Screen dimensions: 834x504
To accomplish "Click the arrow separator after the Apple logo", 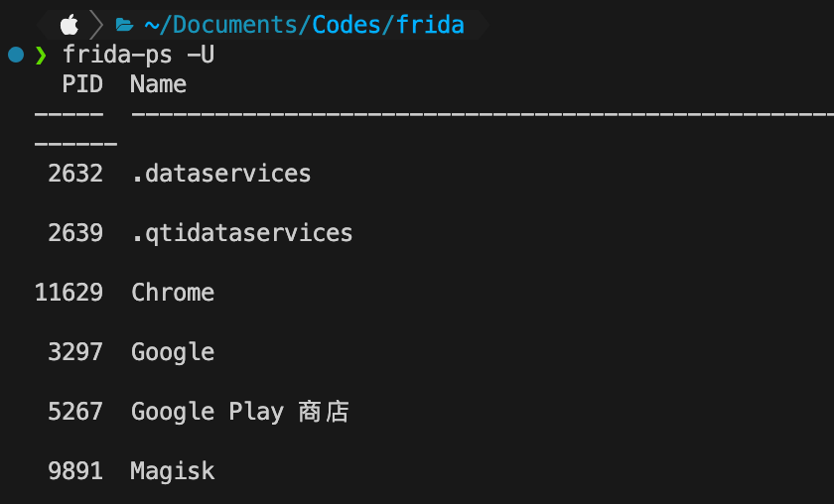I will tap(96, 25).
